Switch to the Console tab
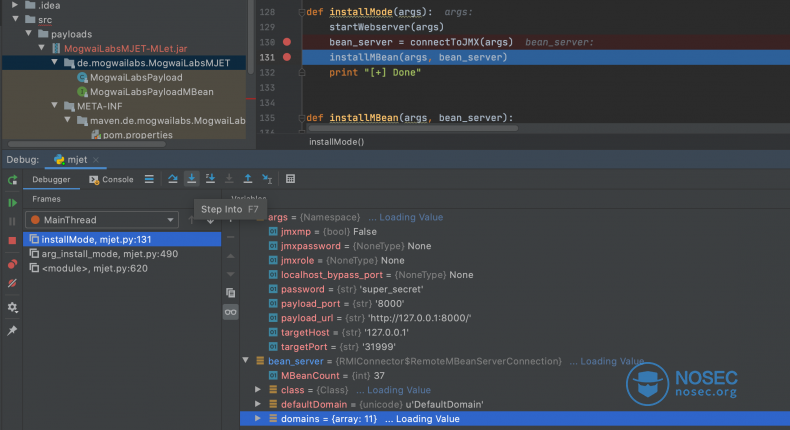Image resolution: width=790 pixels, height=430 pixels. click(111, 179)
